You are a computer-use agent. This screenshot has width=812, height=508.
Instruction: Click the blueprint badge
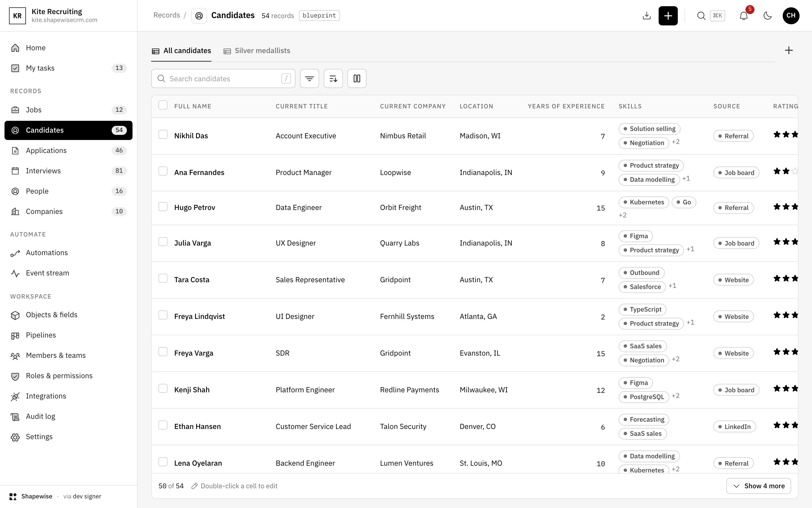[x=319, y=16]
